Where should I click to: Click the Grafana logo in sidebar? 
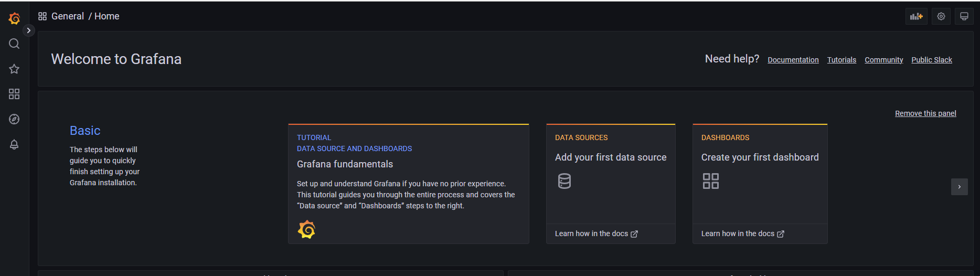point(14,18)
